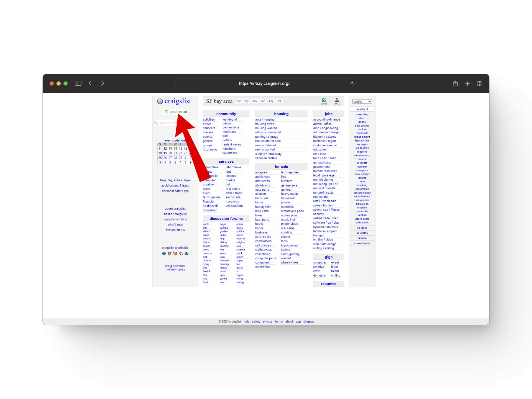The image size is (532, 399).
Task: Click the reload/refresh icon in address bar
Action: point(352,83)
